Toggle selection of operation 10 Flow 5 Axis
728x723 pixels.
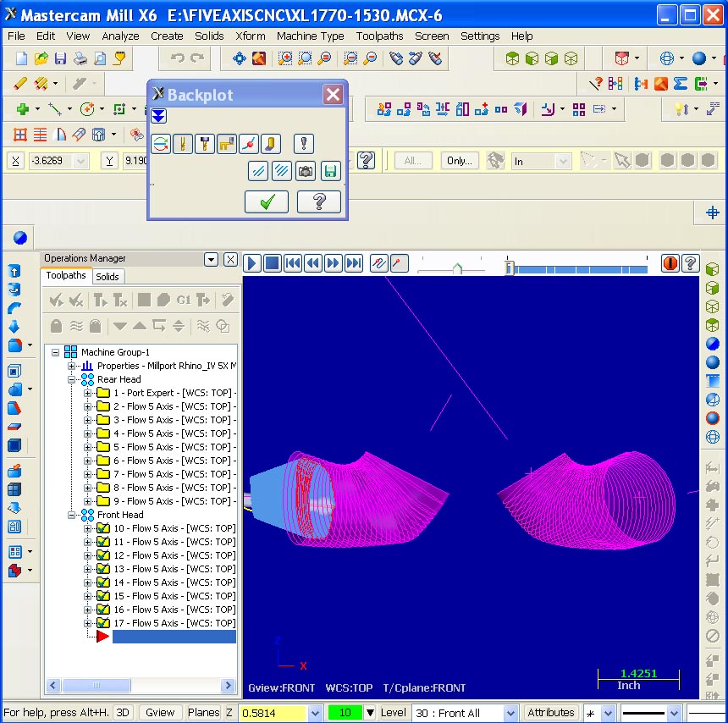(x=103, y=528)
